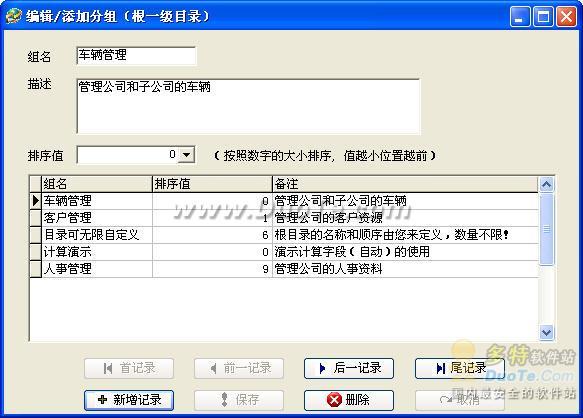Viewport: 583px width, 418px height.
Task: Jump to last record with 尾记录
Action: tap(460, 368)
